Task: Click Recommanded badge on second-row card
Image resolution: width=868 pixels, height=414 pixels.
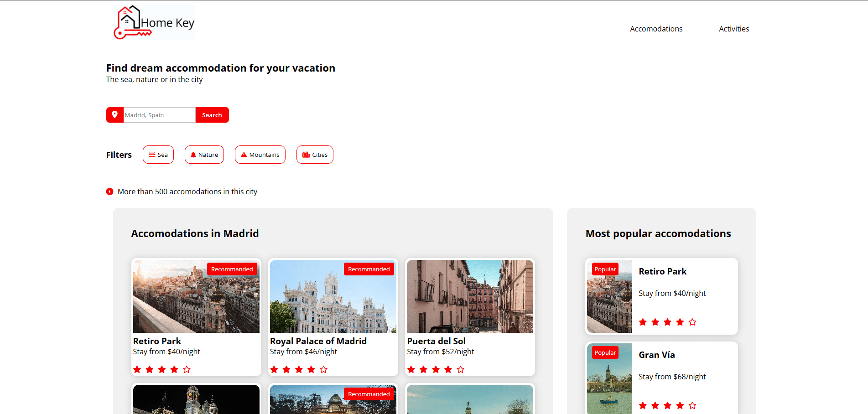Action: (x=369, y=394)
